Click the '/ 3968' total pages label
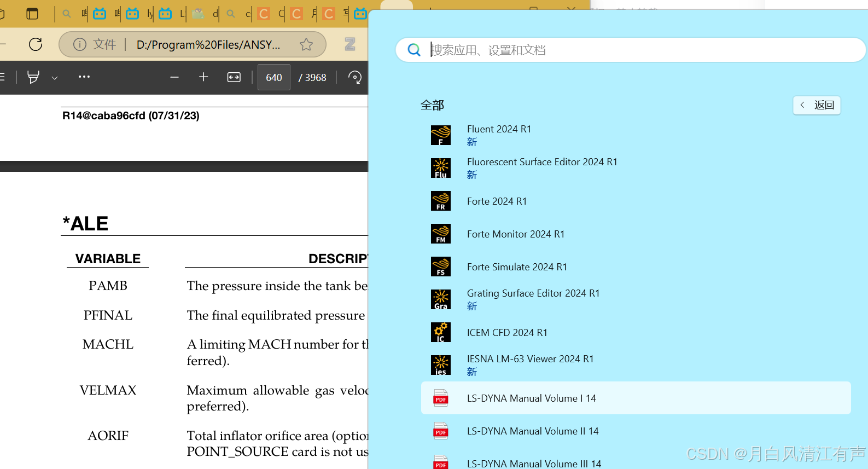Screen dimensions: 868x469 [312, 78]
